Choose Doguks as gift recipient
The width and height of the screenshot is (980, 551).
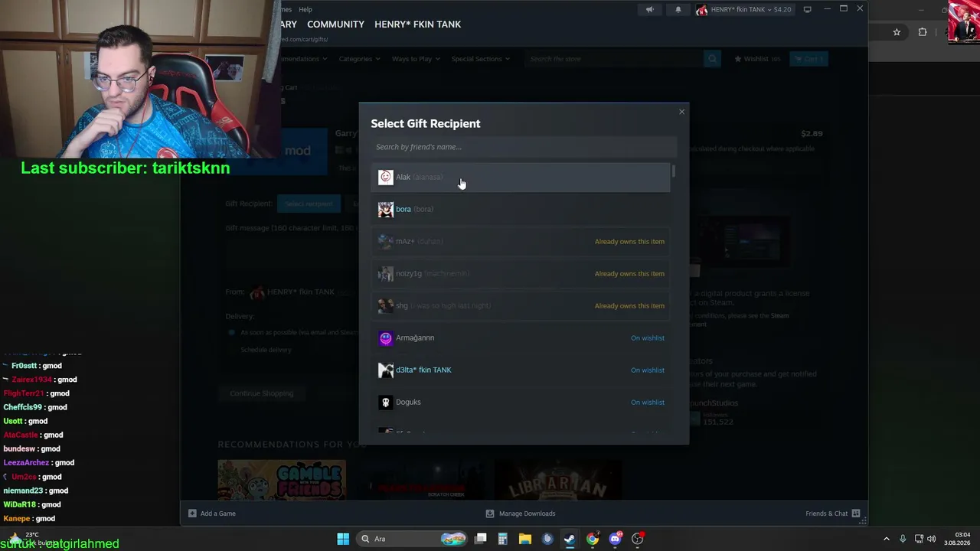[521, 402]
